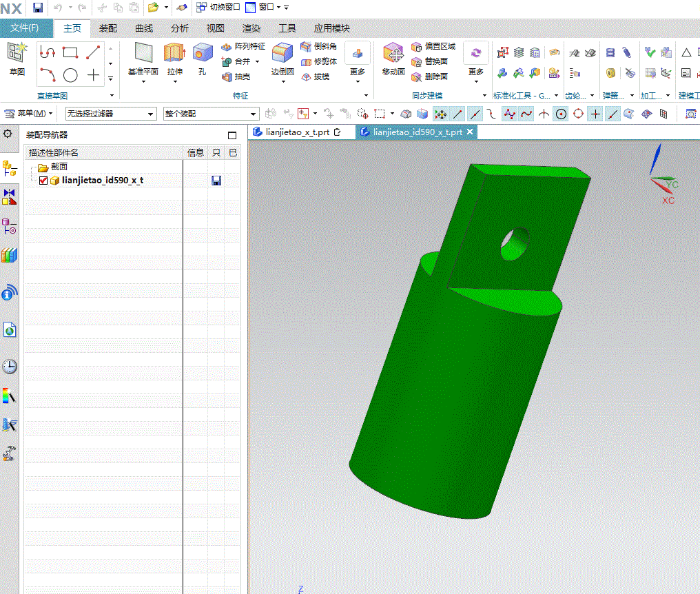Select the Line sketch tool
Image resolution: width=700 pixels, height=594 pixels.
pyautogui.click(x=93, y=52)
